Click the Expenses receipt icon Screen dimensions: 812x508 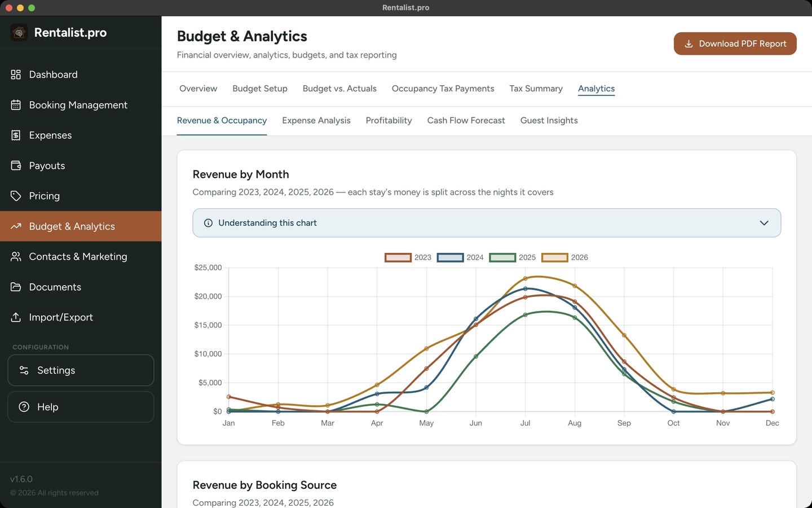[16, 135]
